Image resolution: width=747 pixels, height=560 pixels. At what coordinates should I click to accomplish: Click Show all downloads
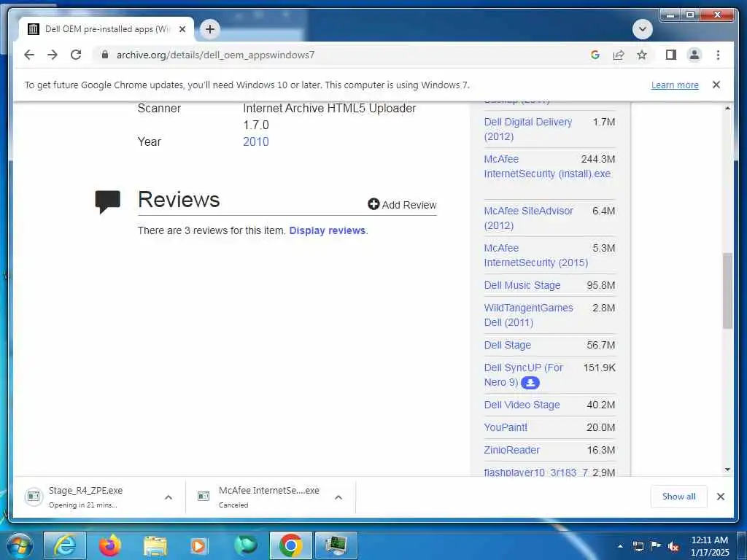tap(678, 497)
